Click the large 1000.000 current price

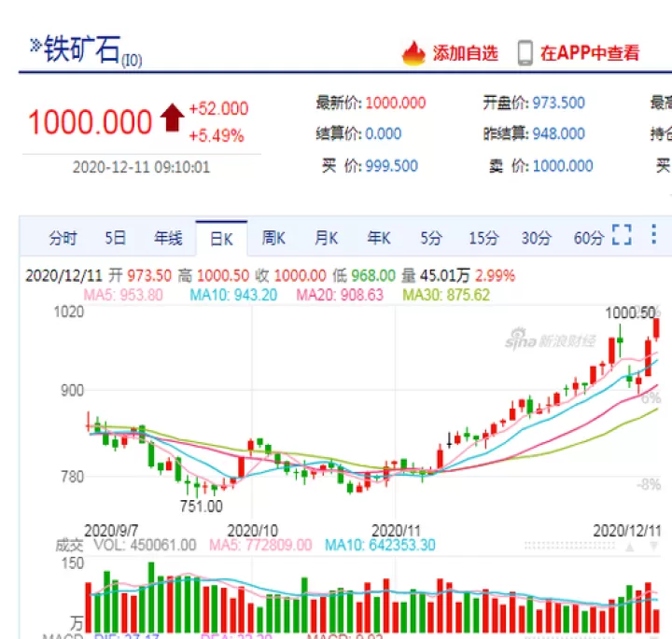[x=90, y=122]
